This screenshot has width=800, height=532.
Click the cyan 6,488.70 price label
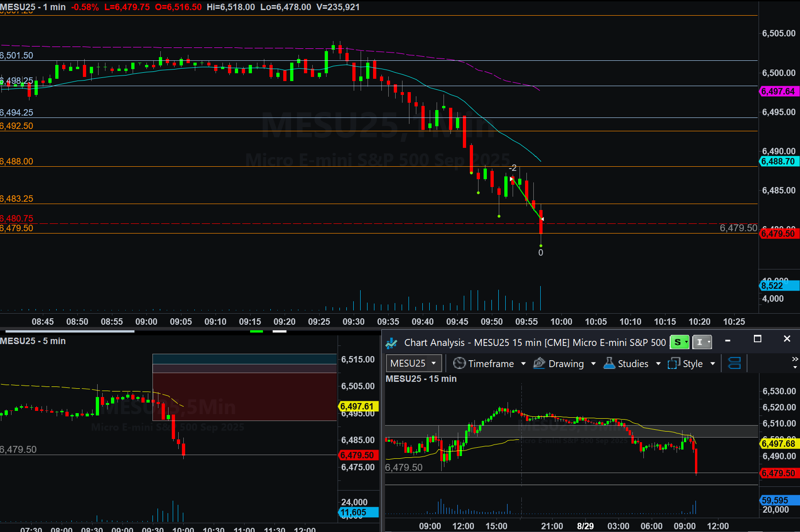tap(779, 162)
